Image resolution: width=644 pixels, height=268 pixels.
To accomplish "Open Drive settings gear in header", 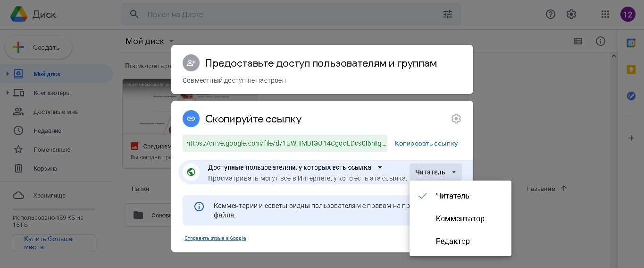I will pyautogui.click(x=571, y=14).
